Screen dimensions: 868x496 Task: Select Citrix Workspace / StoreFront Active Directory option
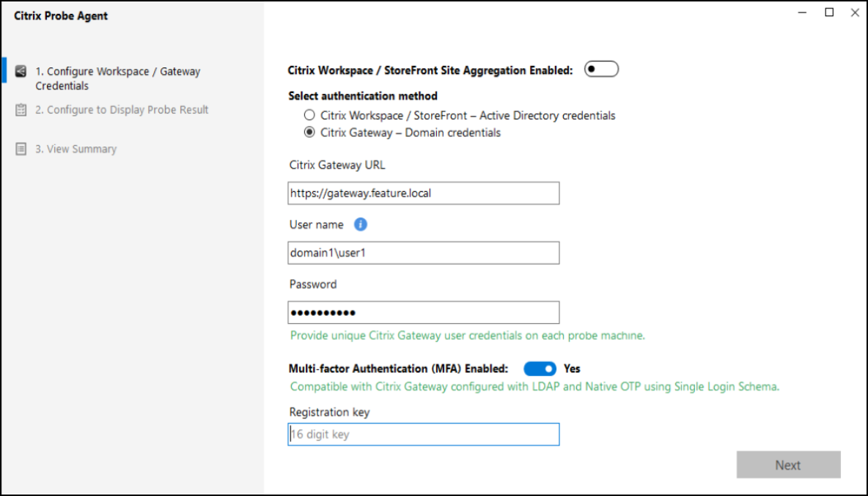point(309,116)
